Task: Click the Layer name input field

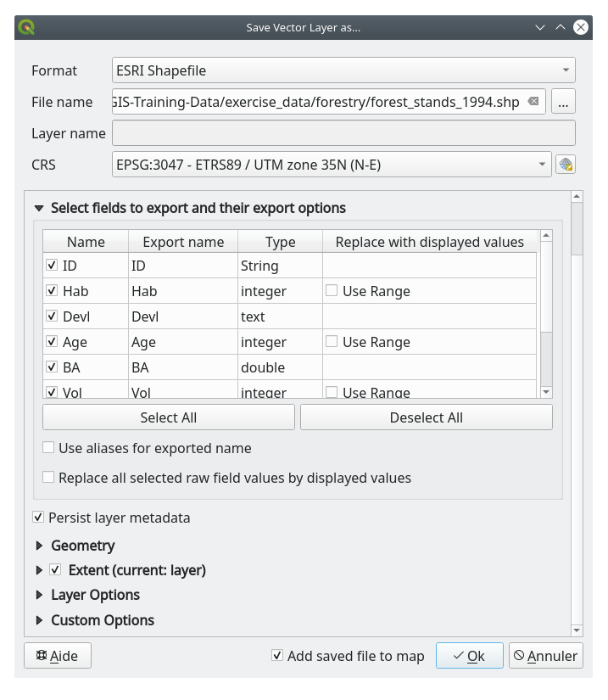Action: pos(343,133)
